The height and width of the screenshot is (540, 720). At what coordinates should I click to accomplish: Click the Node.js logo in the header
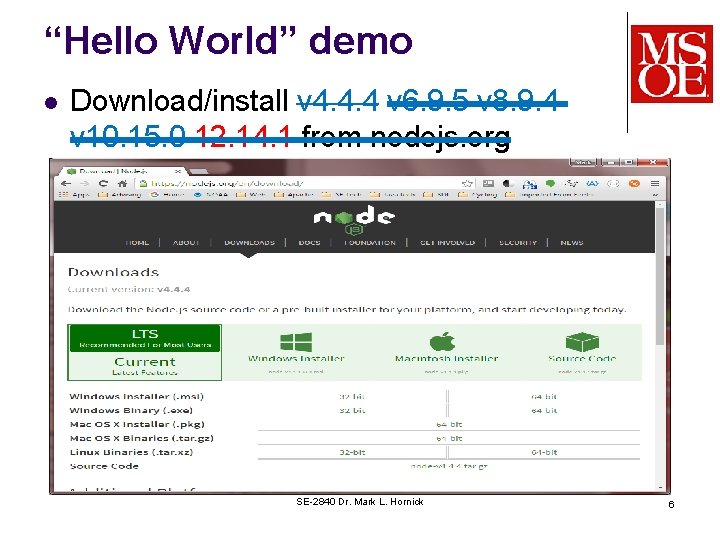pos(354,220)
